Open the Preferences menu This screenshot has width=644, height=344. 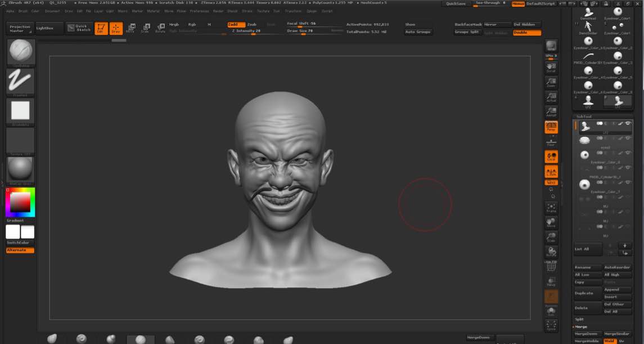(199, 11)
